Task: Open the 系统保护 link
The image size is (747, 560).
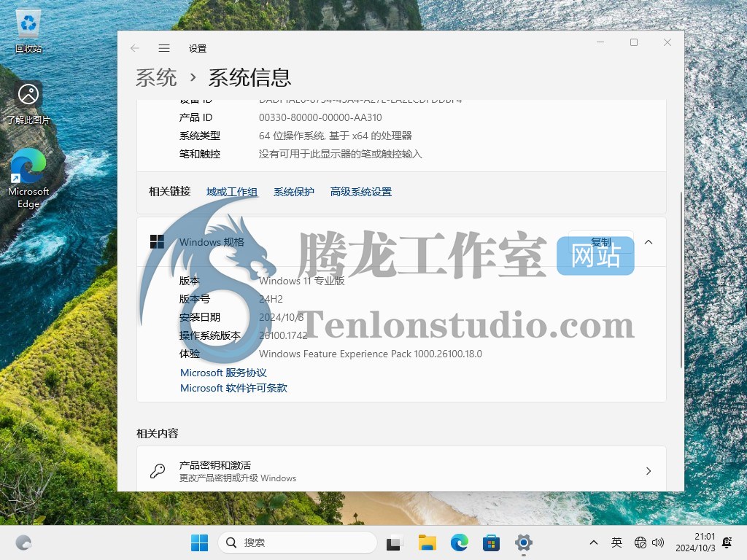Action: pyautogui.click(x=294, y=192)
